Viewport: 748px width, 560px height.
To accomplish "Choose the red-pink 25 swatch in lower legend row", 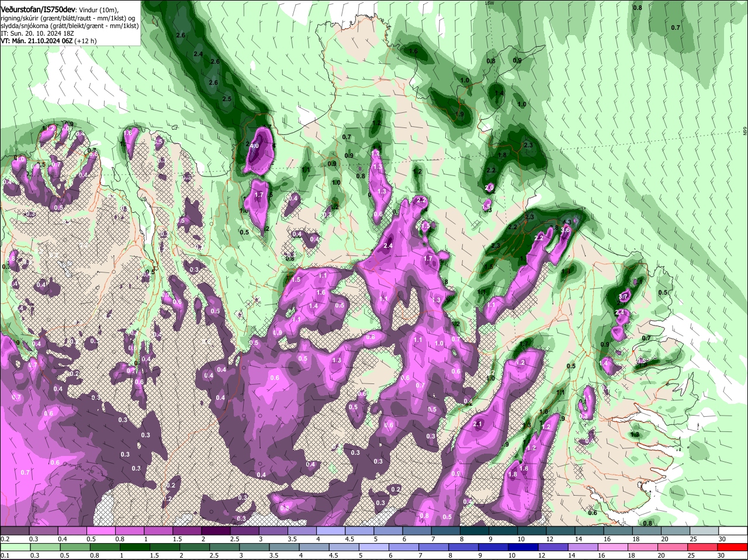I will tap(703, 547).
